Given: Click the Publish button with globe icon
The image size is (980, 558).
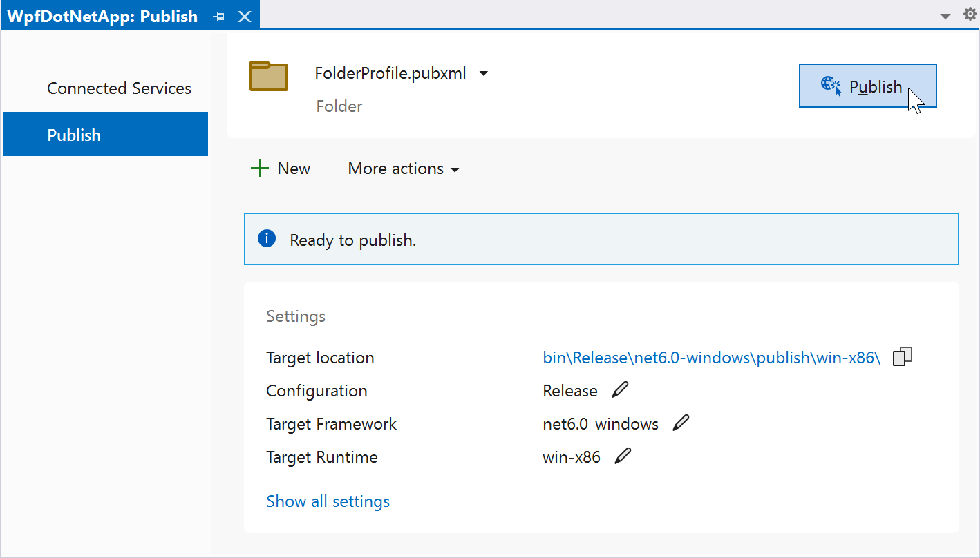Looking at the screenshot, I should (867, 86).
